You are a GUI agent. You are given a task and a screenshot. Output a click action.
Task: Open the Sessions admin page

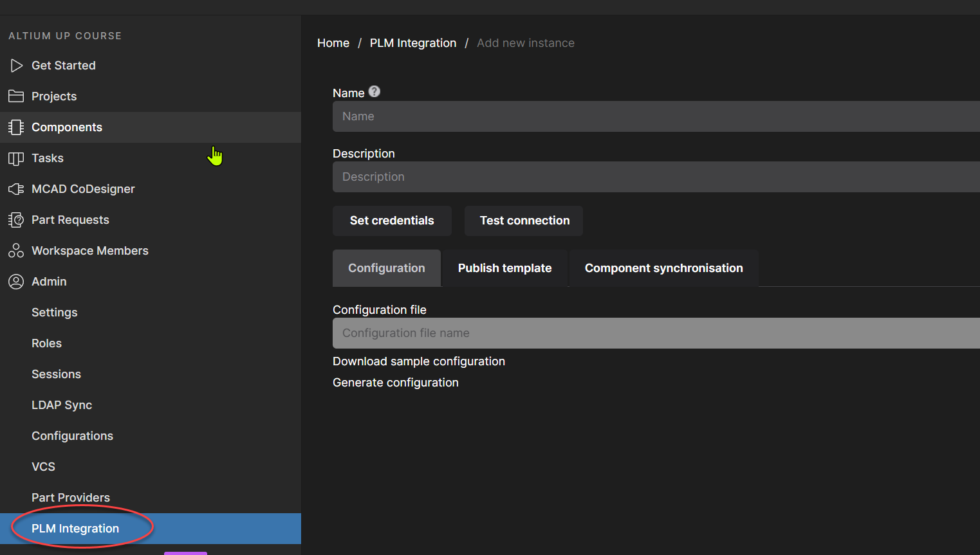pos(151,374)
